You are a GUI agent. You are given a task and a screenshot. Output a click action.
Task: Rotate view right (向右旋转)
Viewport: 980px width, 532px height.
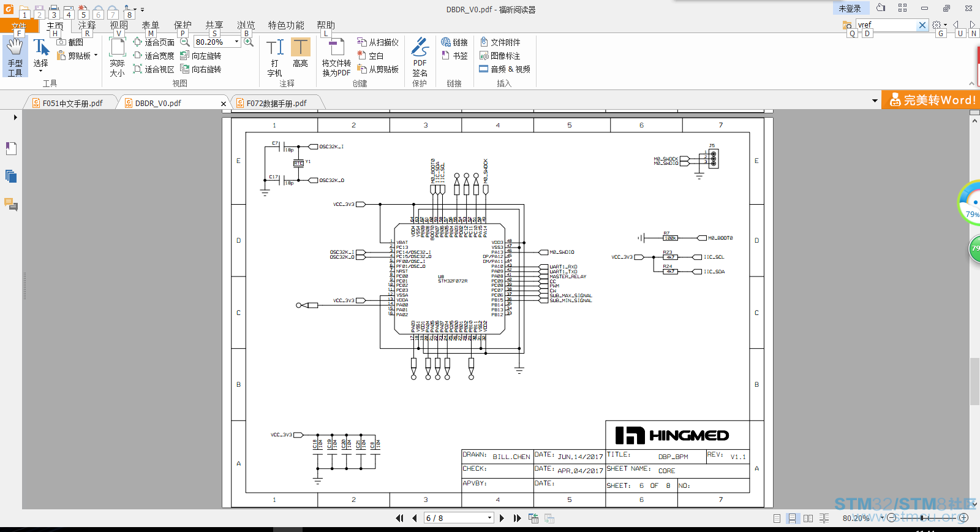tap(201, 69)
